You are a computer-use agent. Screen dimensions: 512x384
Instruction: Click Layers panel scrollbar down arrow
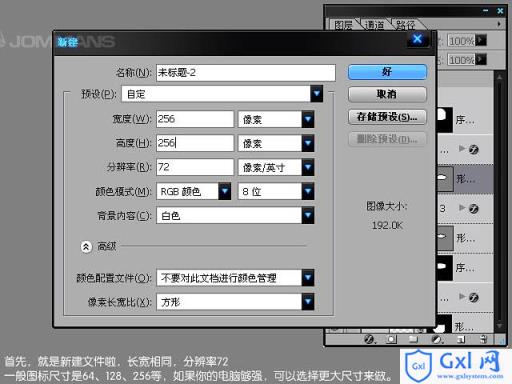click(499, 325)
